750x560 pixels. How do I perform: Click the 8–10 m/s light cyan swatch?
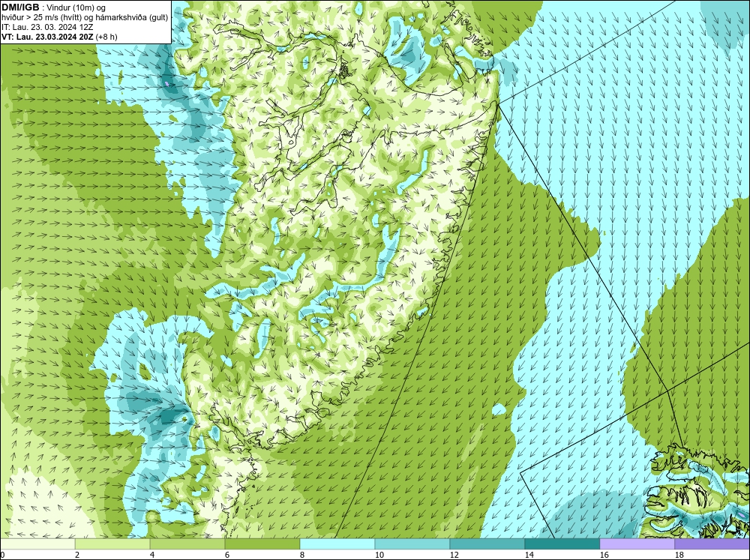(x=337, y=544)
